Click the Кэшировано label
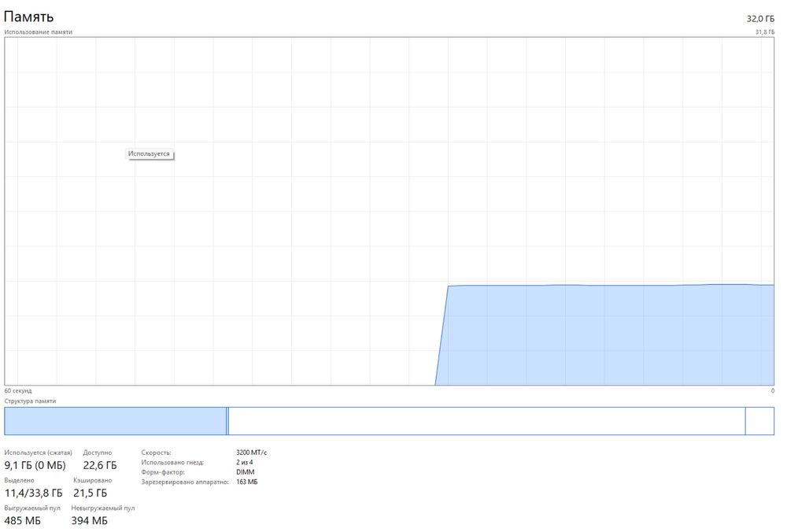The width and height of the screenshot is (787, 532). coord(92,480)
